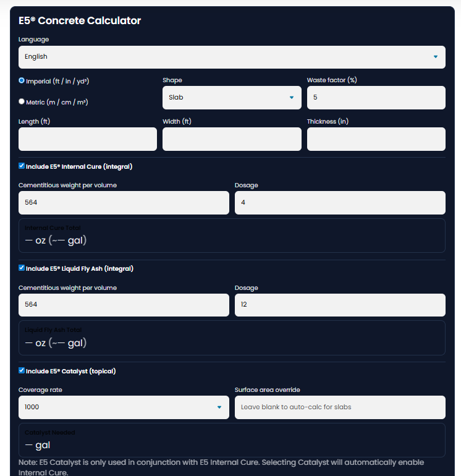Click the Internal Cure Dosage field
461x476 pixels.
pos(340,203)
